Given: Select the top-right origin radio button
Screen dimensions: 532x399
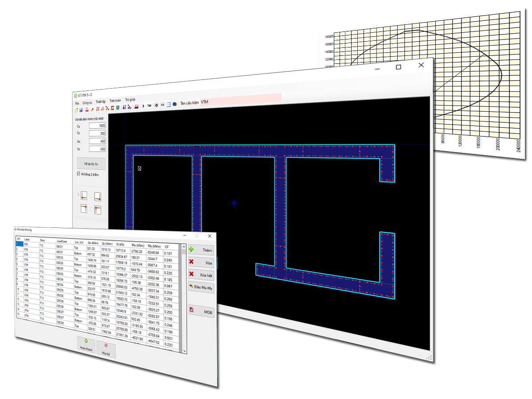Looking at the screenshot, I should (92, 195).
